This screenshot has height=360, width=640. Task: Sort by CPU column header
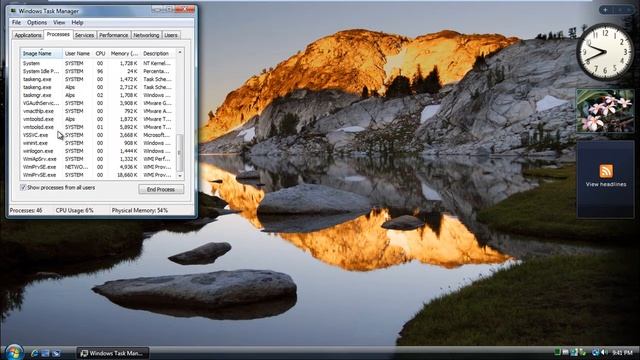[x=100, y=53]
